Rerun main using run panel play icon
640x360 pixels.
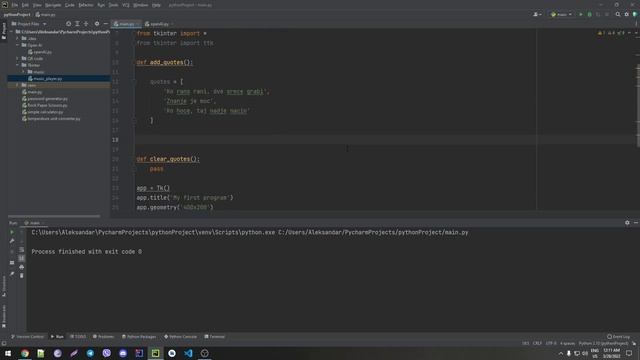tap(12, 232)
